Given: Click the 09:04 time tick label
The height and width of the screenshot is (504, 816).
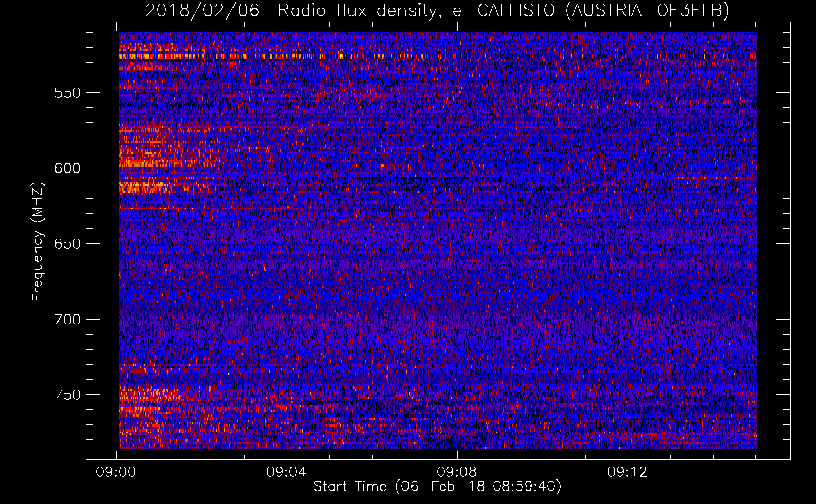Looking at the screenshot, I should (286, 472).
